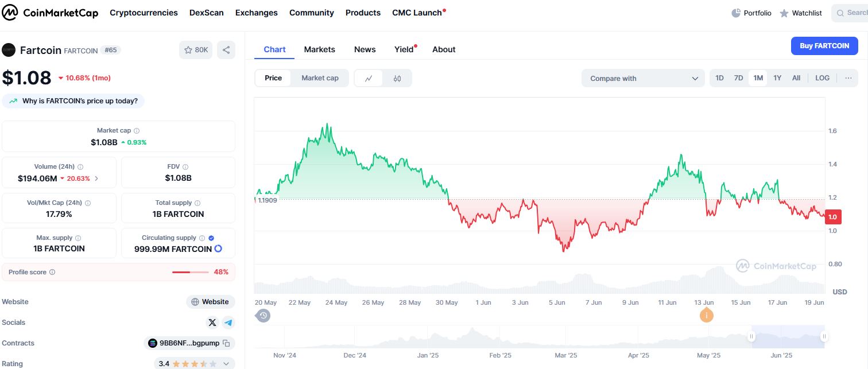868x369 pixels.
Task: Click Why is FARTCOIN's price up today?
Action: (73, 101)
